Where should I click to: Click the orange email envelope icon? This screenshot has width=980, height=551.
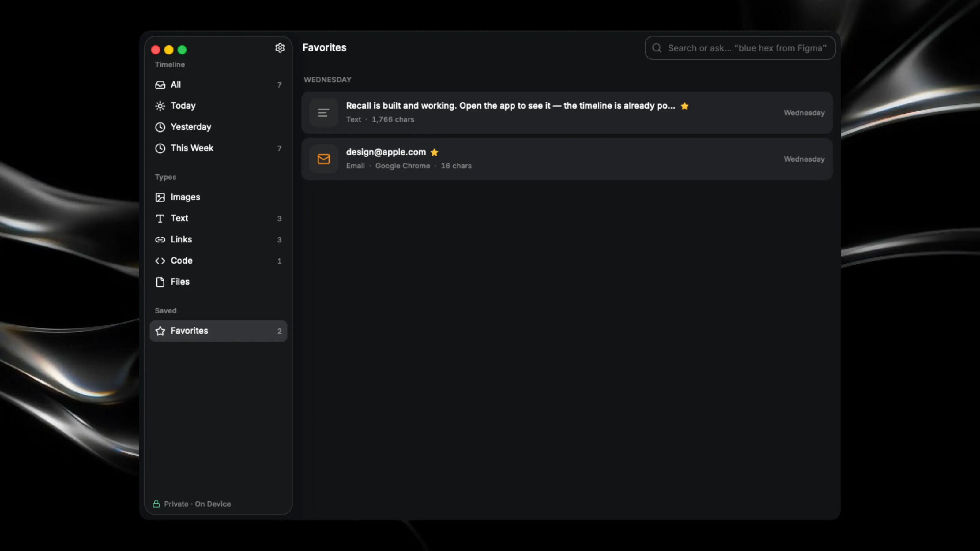(x=323, y=159)
